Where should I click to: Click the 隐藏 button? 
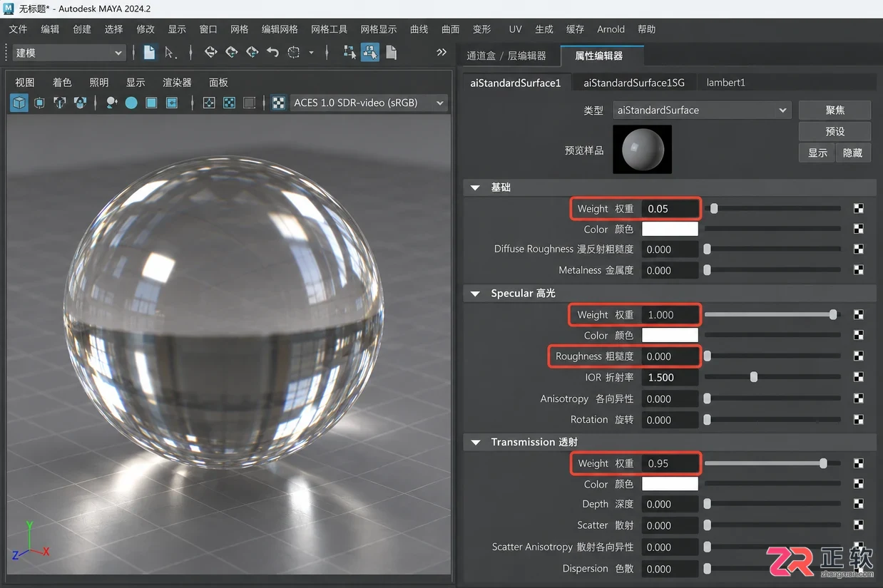coord(853,153)
